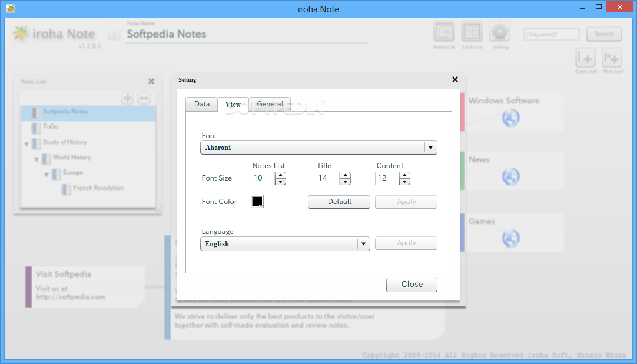
Task: Click the Notes List font size field
Action: pos(263,179)
